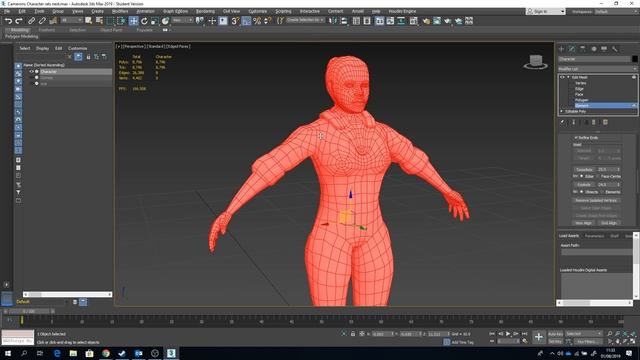The image size is (640, 360).
Task: Open Select by Name dialog icon
Action: (x=99, y=21)
